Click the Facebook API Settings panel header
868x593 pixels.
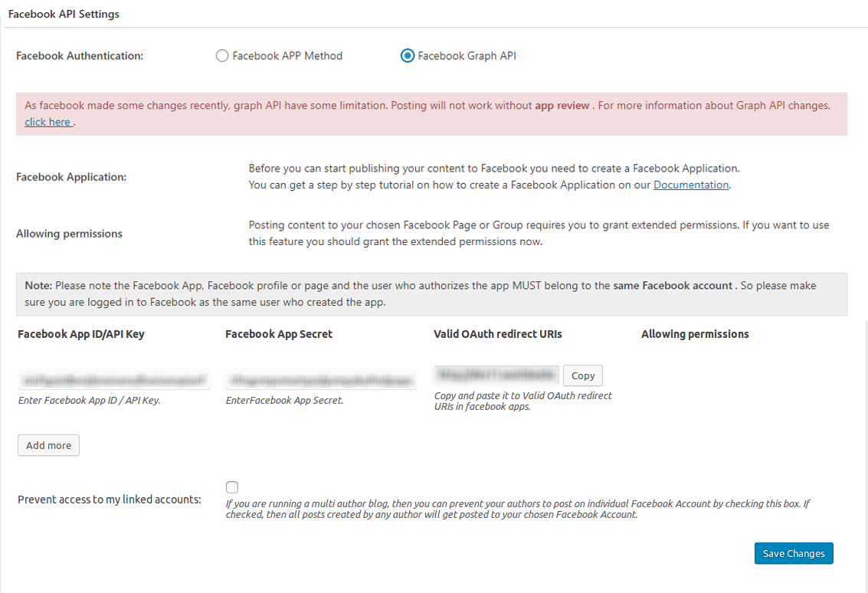pyautogui.click(x=64, y=15)
